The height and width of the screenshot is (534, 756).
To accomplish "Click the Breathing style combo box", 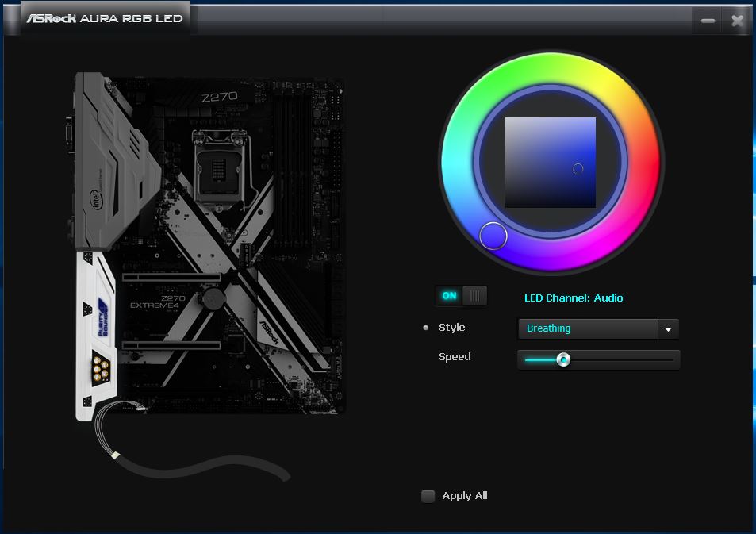I will [x=598, y=328].
